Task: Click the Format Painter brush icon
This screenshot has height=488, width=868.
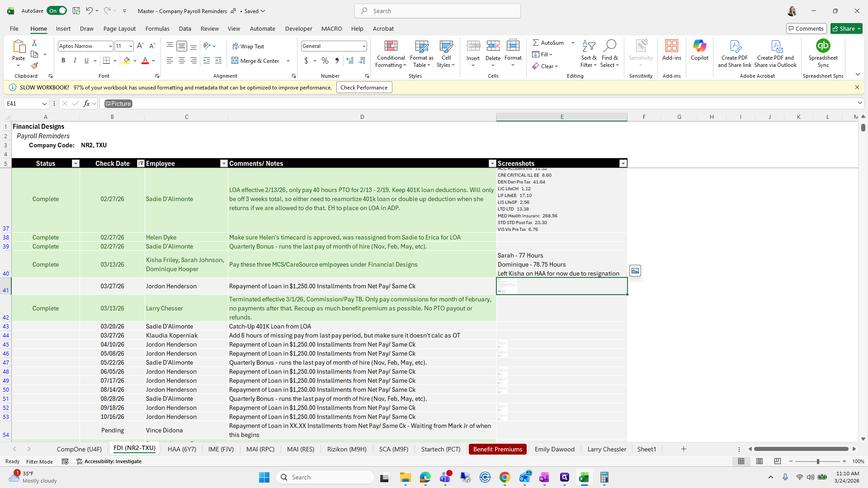Action: (x=34, y=66)
